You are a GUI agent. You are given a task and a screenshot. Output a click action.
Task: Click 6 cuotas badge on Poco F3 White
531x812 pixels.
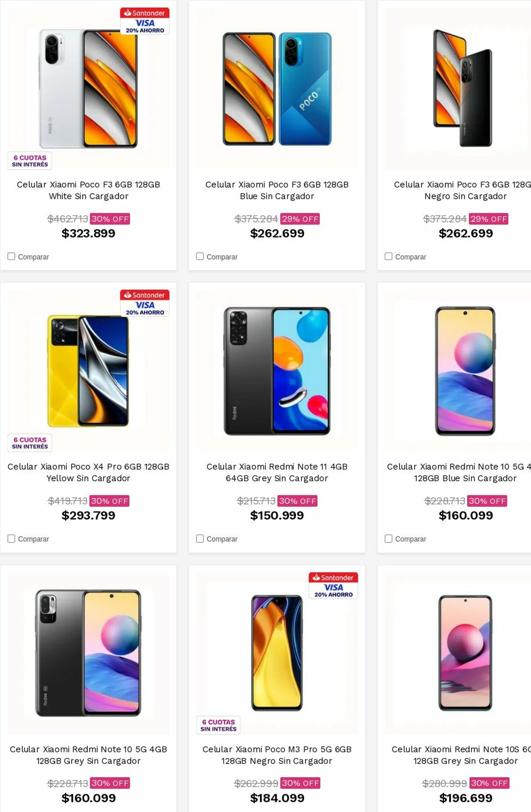(x=30, y=161)
